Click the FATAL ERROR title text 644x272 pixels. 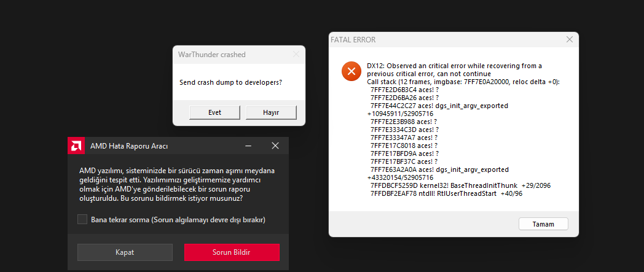pos(353,40)
